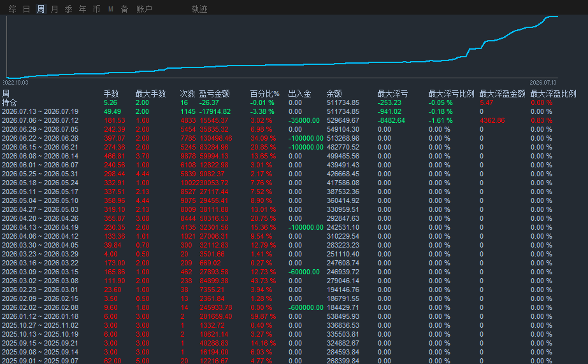Select the M tab

(x=111, y=9)
